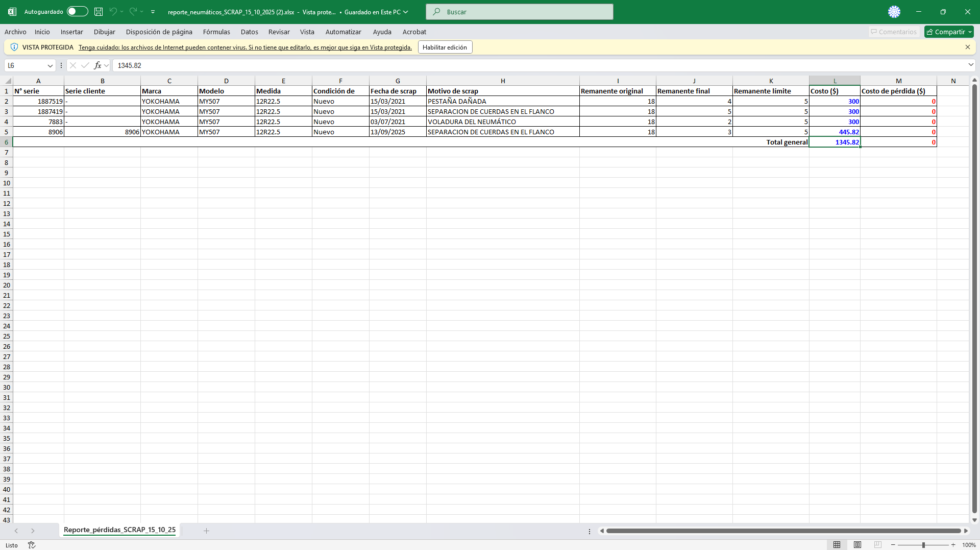Click the zoom slider handle

click(923, 545)
